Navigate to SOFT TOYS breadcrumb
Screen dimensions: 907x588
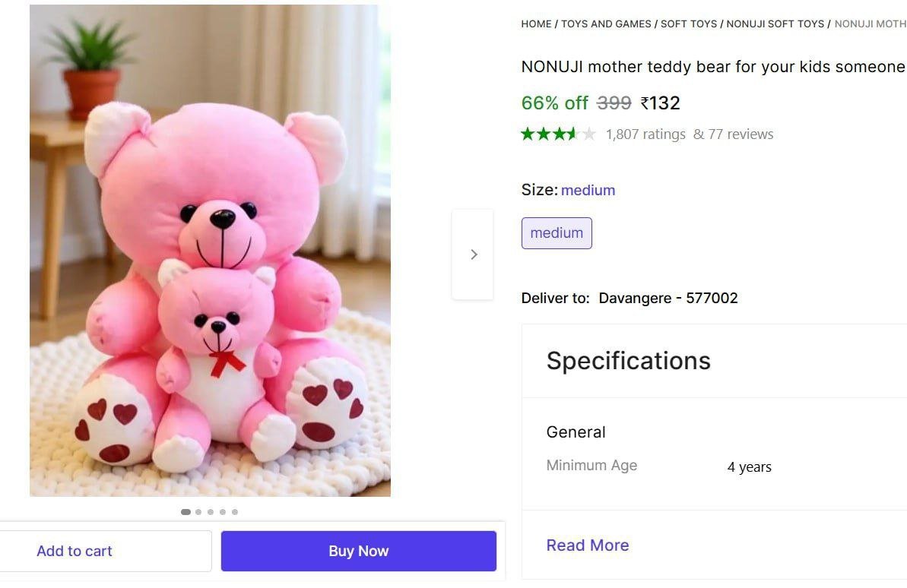coord(689,24)
